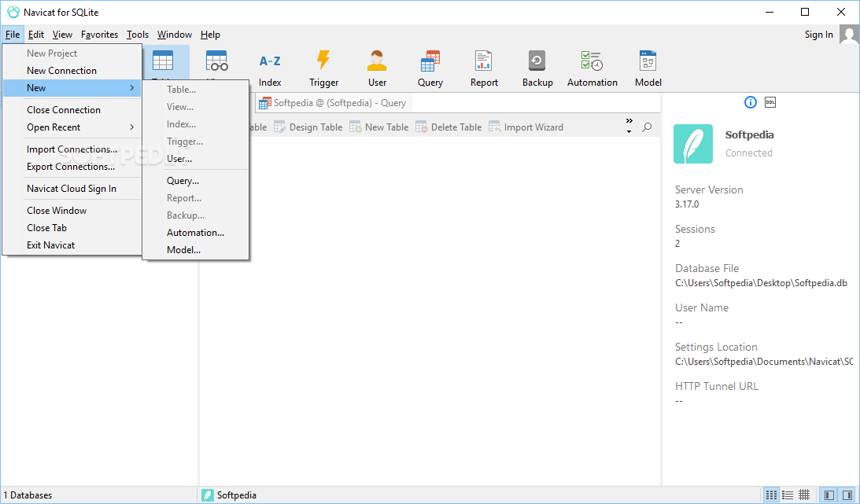
Task: Click the Navicat app logo in title bar
Action: coord(13,12)
